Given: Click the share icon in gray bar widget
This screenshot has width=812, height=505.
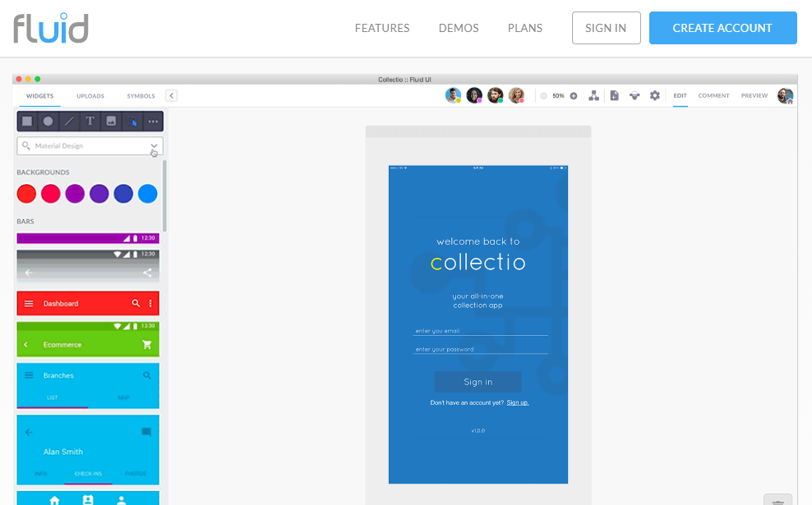Looking at the screenshot, I should (147, 273).
